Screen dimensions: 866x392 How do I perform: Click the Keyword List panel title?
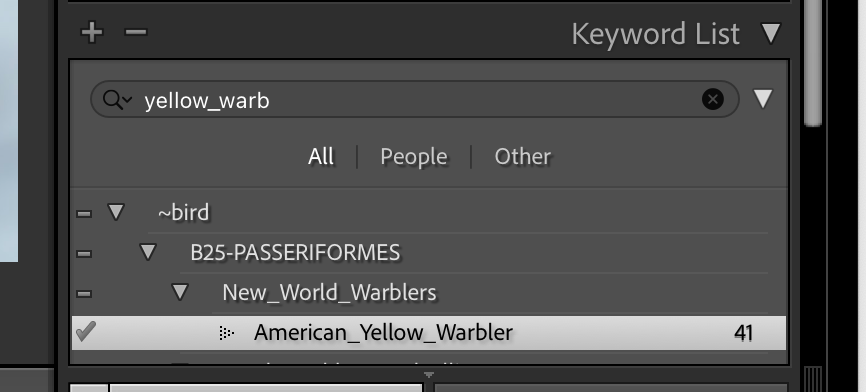point(655,34)
